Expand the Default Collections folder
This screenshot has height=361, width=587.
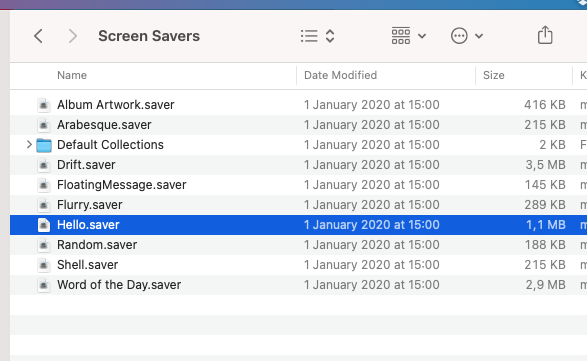click(29, 145)
